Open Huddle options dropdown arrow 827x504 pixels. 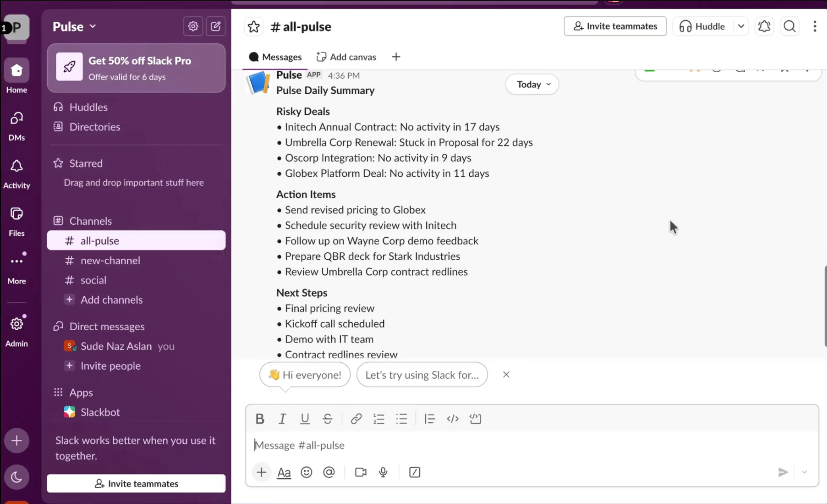pyautogui.click(x=741, y=26)
